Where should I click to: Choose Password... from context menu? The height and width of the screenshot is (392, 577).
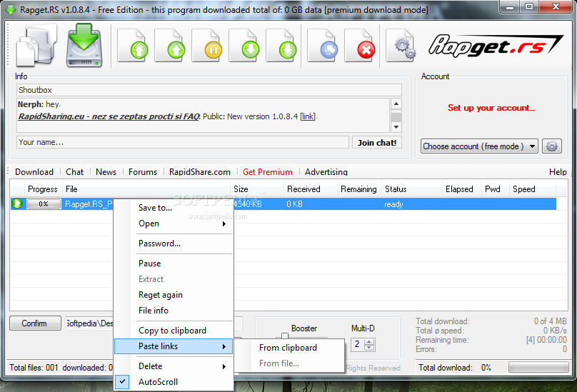(x=174, y=243)
